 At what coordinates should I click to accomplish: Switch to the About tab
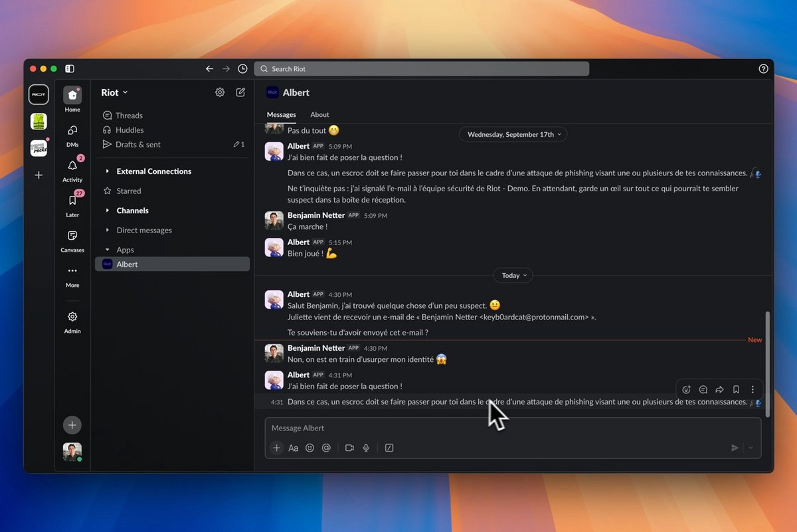pos(319,114)
